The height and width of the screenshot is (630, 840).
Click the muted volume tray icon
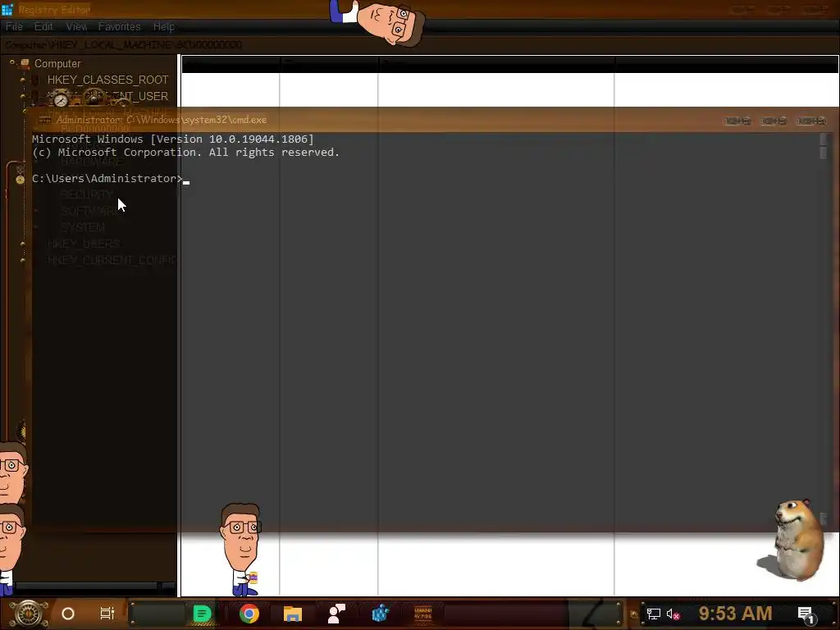673,614
